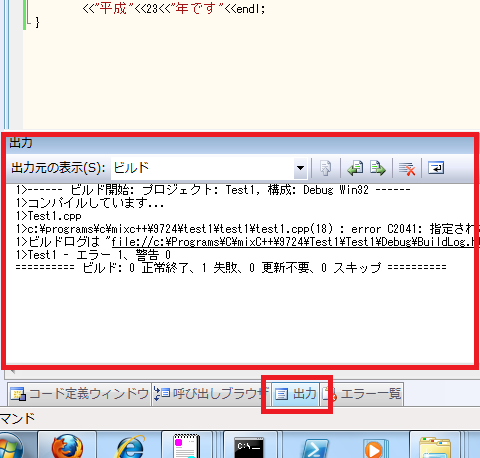This screenshot has width=480, height=458.
Task: Switch to the 出力 tab
Action: pyautogui.click(x=296, y=394)
